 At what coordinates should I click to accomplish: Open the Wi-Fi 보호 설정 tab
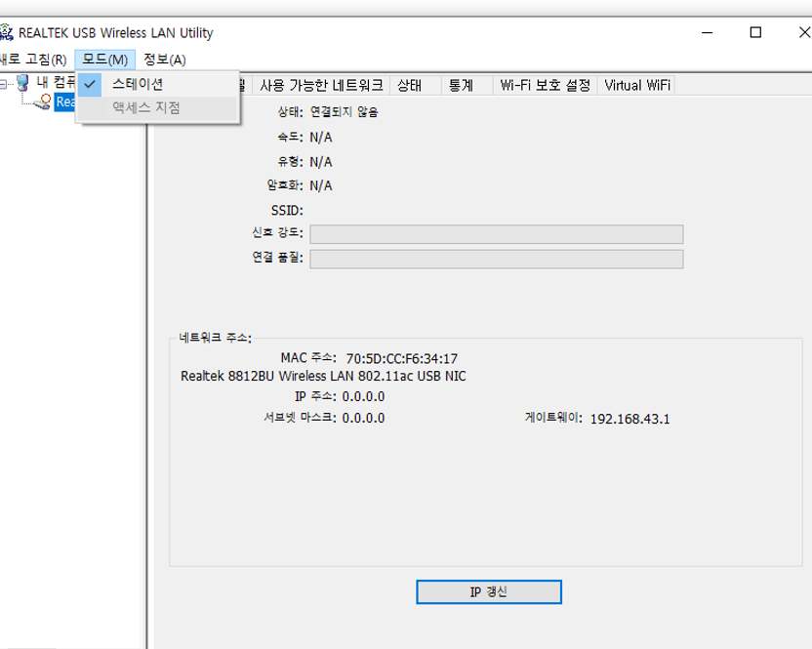(546, 85)
